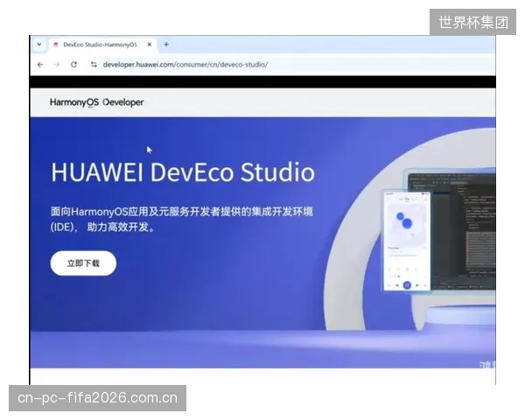Click the 面向HarmonyOS应用 description text
The width and height of the screenshot is (525, 420).
coord(182,220)
